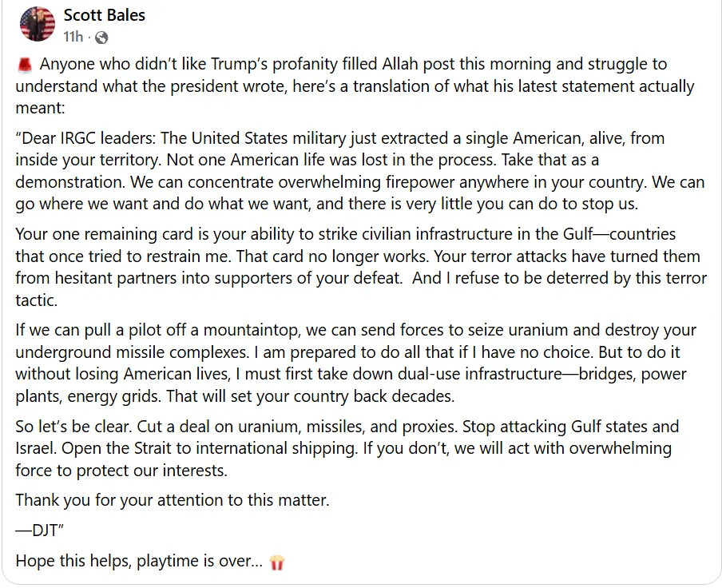Screen dimensions: 722x588
Task: Open the Scott Bales profile name link
Action: pos(104,15)
